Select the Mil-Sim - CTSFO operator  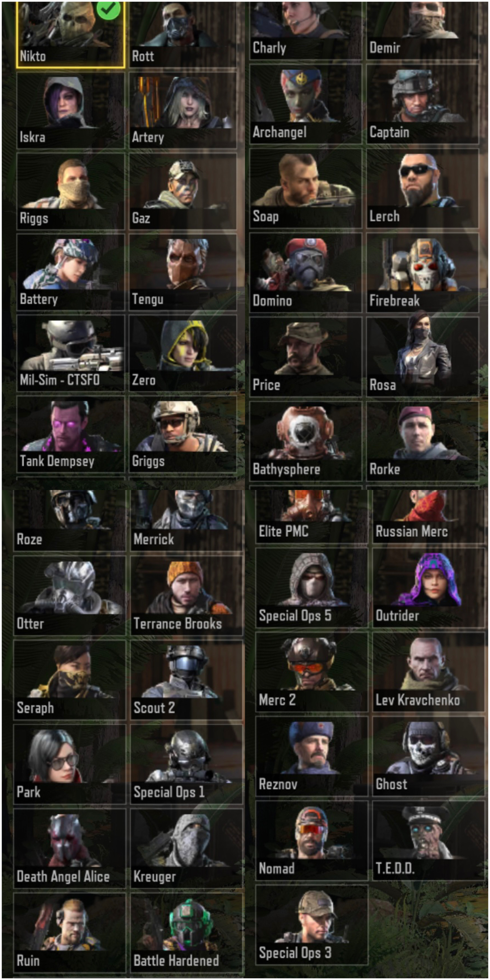tap(71, 353)
